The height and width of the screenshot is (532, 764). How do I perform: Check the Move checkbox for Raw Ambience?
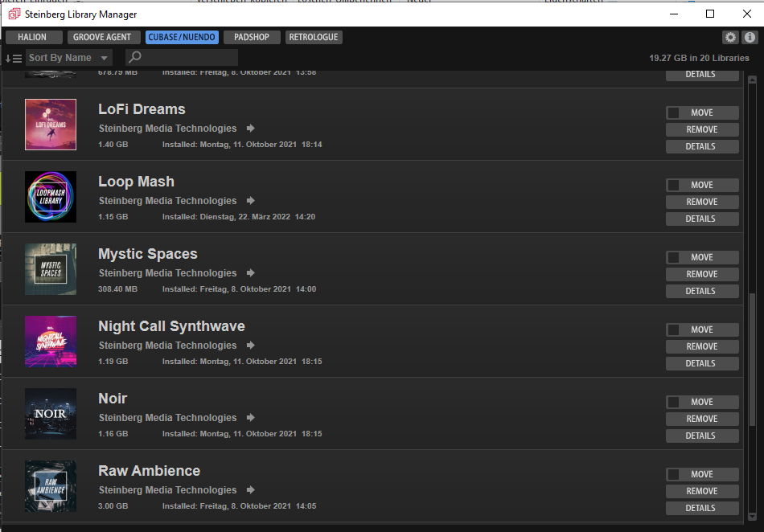click(673, 474)
